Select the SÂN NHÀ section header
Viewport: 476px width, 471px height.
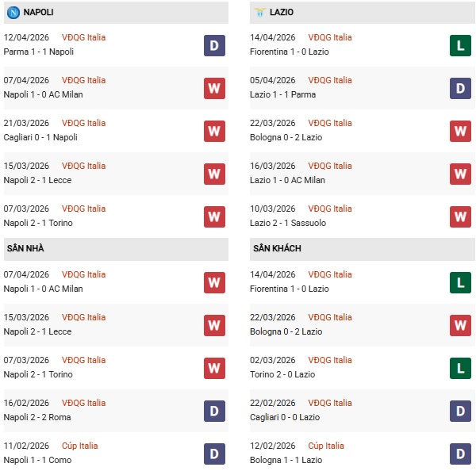[25, 248]
